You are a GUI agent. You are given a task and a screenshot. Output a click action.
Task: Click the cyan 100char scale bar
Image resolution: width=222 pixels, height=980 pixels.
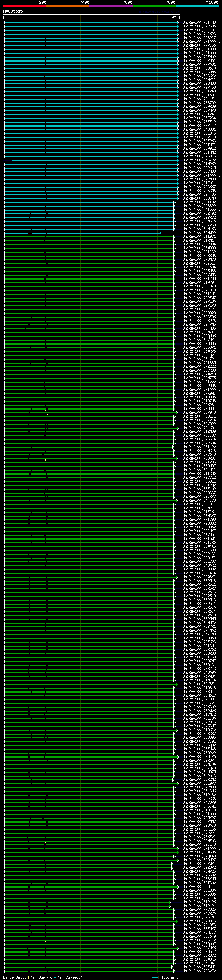click(155, 977)
